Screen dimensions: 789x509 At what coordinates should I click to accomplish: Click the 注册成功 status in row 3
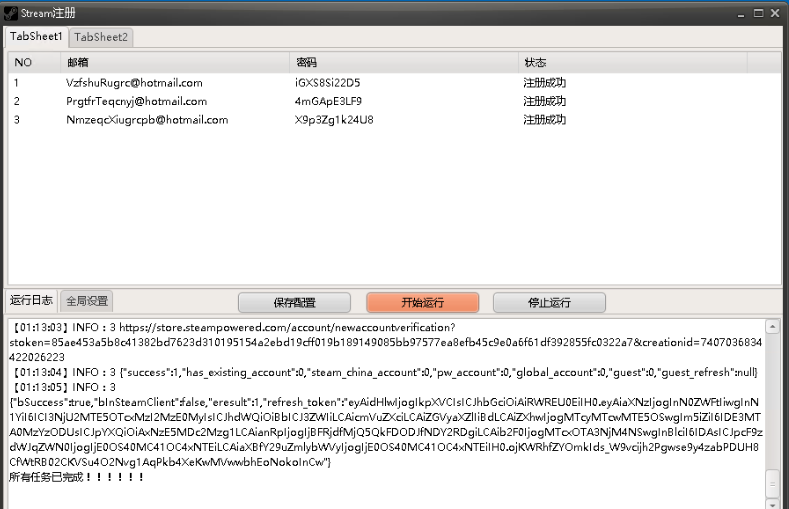545,120
